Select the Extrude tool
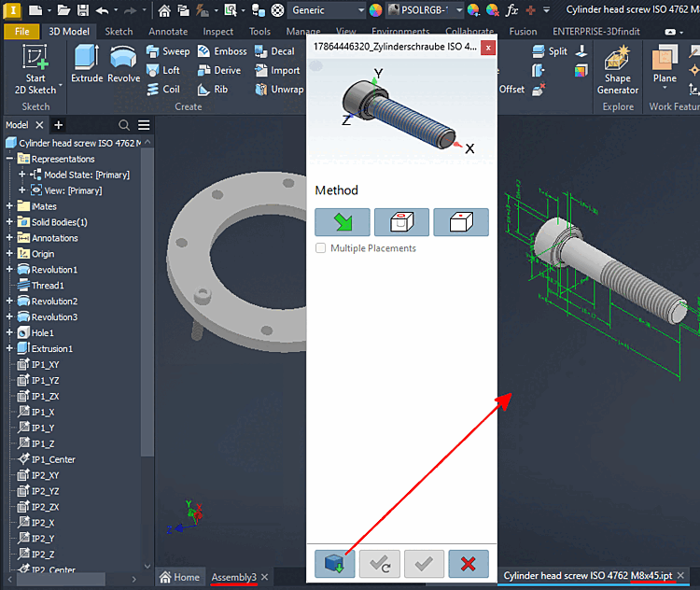Screen dimensions: 700x590 (87, 63)
